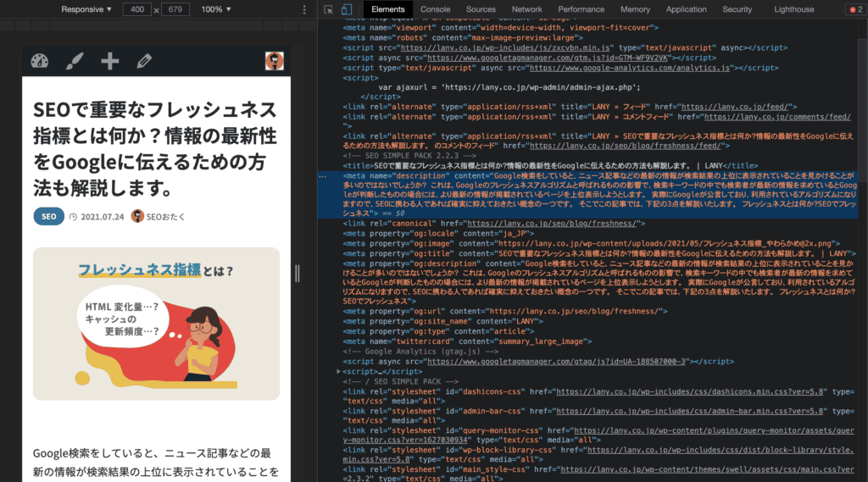This screenshot has width=868, height=482.
Task: Activate the inspect element picker icon
Action: point(328,9)
